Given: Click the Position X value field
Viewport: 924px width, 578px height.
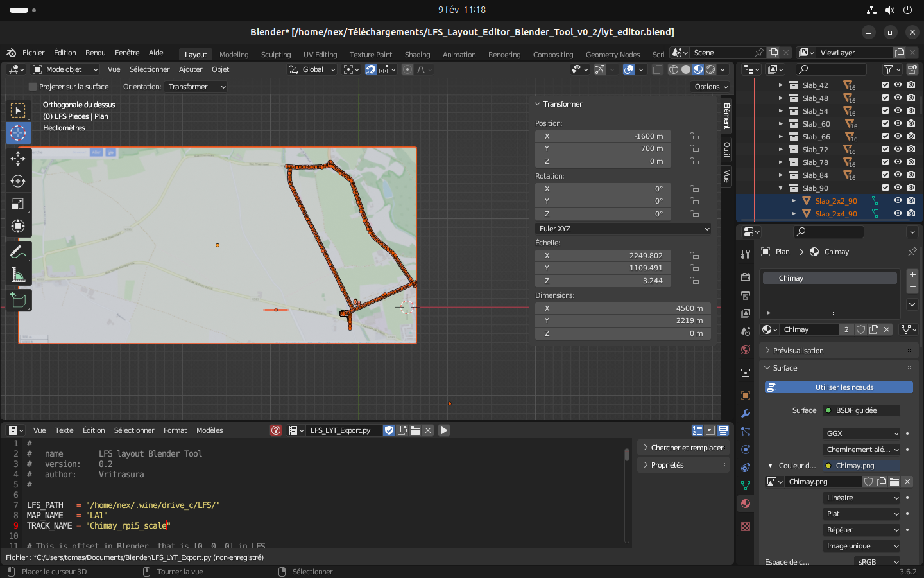Looking at the screenshot, I should click(x=603, y=136).
